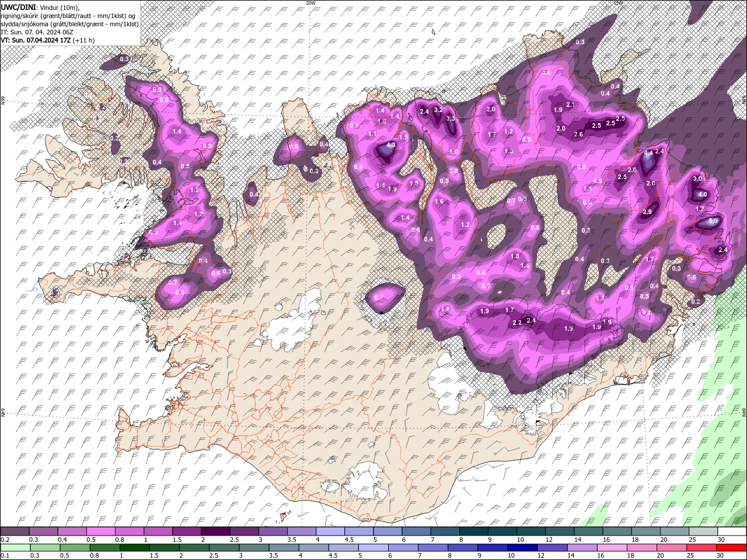Click the dark teal upper legend swatch at 8
This screenshot has width=747, height=560.
tap(473, 531)
